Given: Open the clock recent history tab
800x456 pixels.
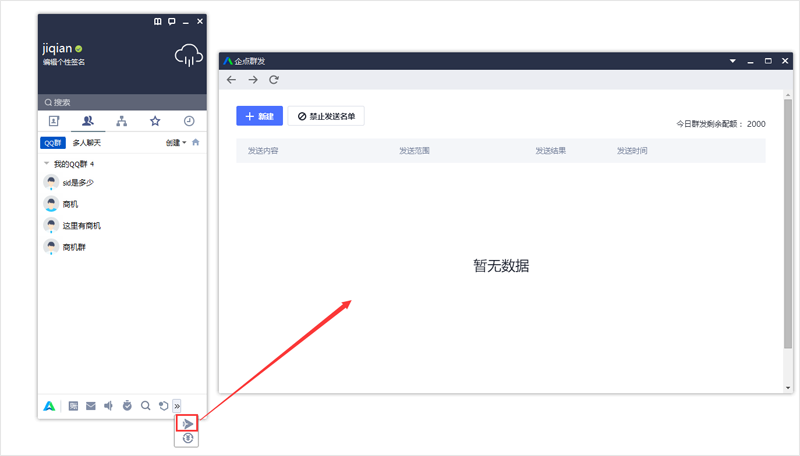Looking at the screenshot, I should click(189, 121).
